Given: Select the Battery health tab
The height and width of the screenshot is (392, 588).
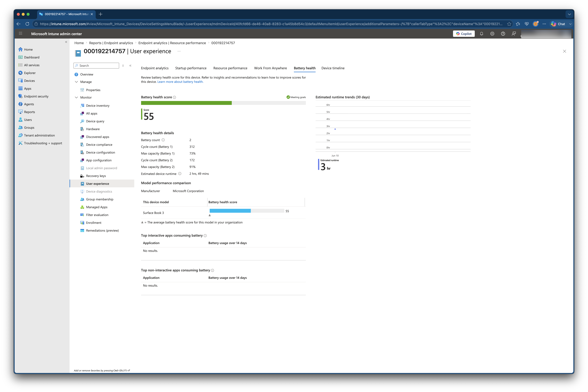Looking at the screenshot, I should 305,68.
